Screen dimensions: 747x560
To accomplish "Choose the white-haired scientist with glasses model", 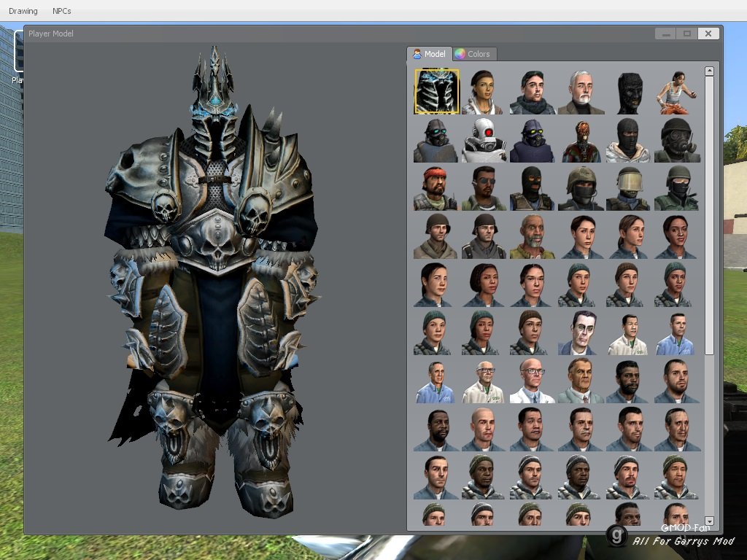I will pos(484,381).
